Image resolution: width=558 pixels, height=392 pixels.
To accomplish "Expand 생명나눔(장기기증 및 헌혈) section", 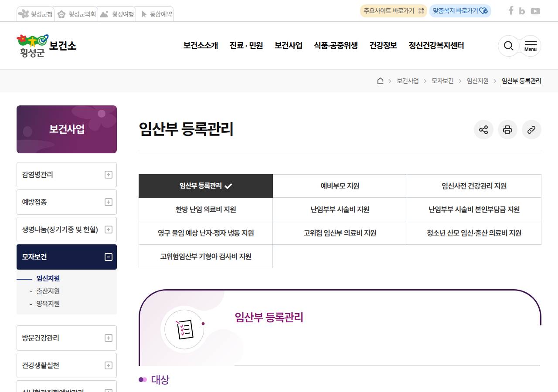I will (67, 230).
